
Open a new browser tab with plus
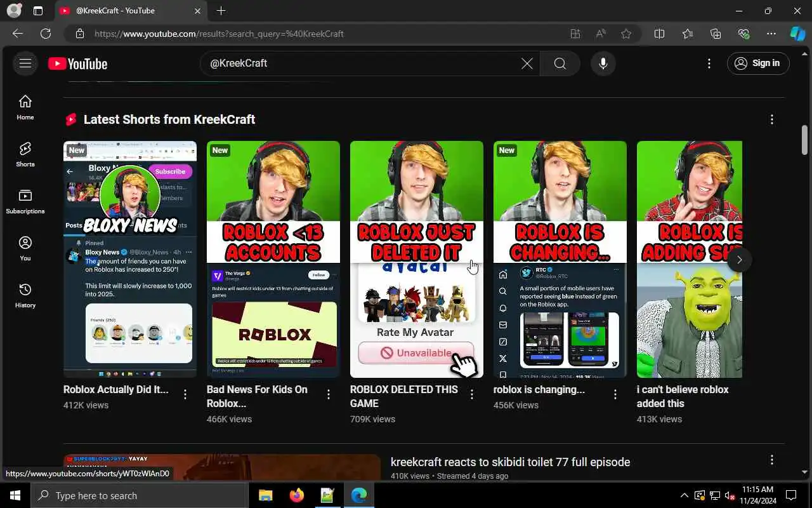point(221,11)
